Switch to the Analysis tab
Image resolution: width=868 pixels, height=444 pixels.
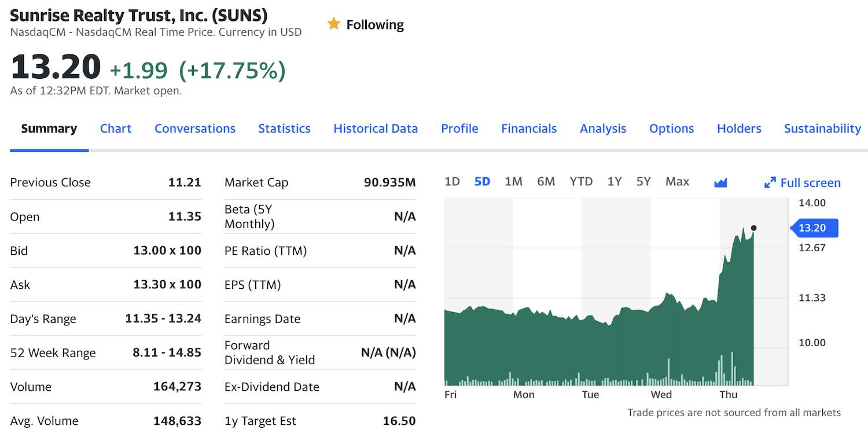point(603,129)
